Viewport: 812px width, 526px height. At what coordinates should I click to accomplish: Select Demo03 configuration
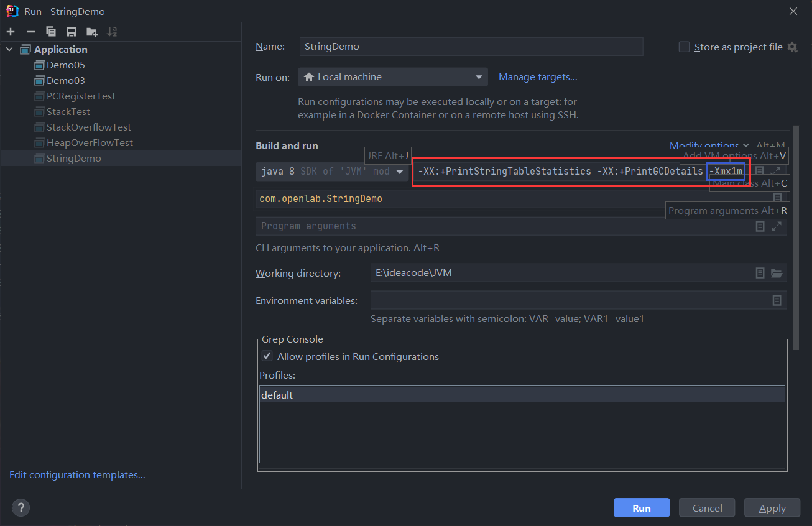(x=65, y=80)
